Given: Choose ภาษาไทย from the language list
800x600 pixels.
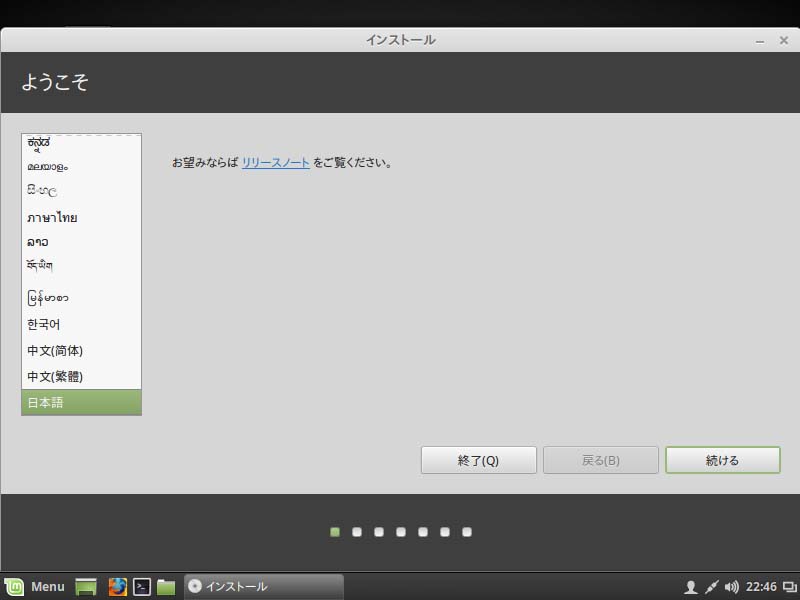Looking at the screenshot, I should click(53, 217).
